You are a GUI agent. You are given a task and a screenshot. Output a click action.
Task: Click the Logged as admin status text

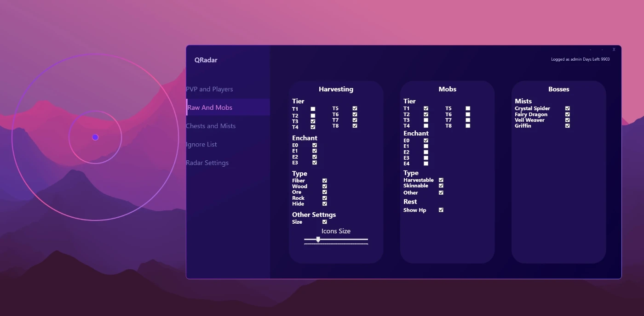[580, 59]
